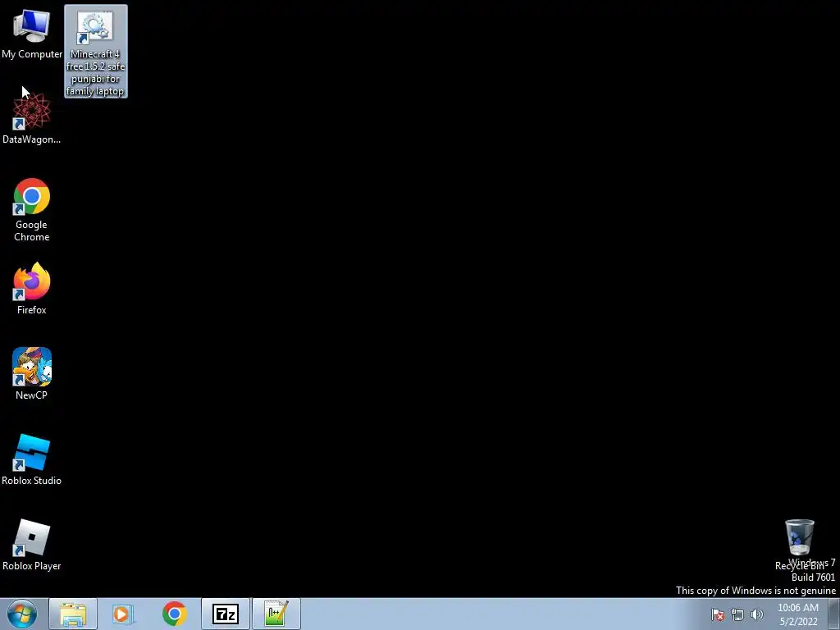Select the My Computer desktop icon
The height and width of the screenshot is (630, 840).
coord(32,34)
